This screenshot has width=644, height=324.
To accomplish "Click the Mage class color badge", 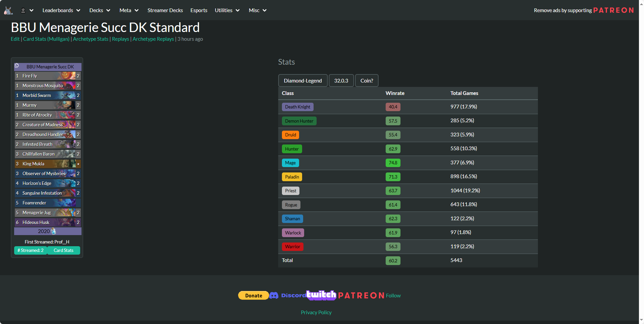I will (290, 163).
